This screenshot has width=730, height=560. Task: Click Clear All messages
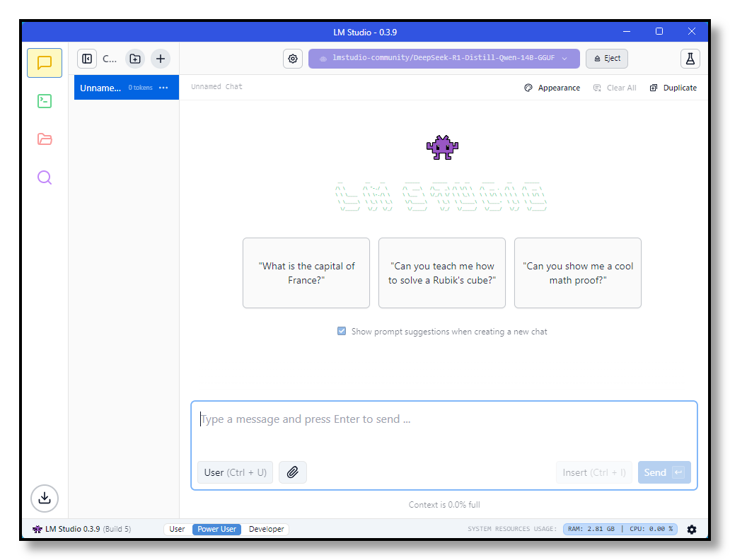(x=615, y=88)
